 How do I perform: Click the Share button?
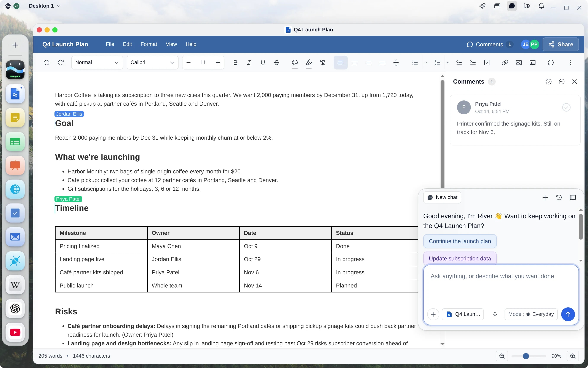coord(561,44)
